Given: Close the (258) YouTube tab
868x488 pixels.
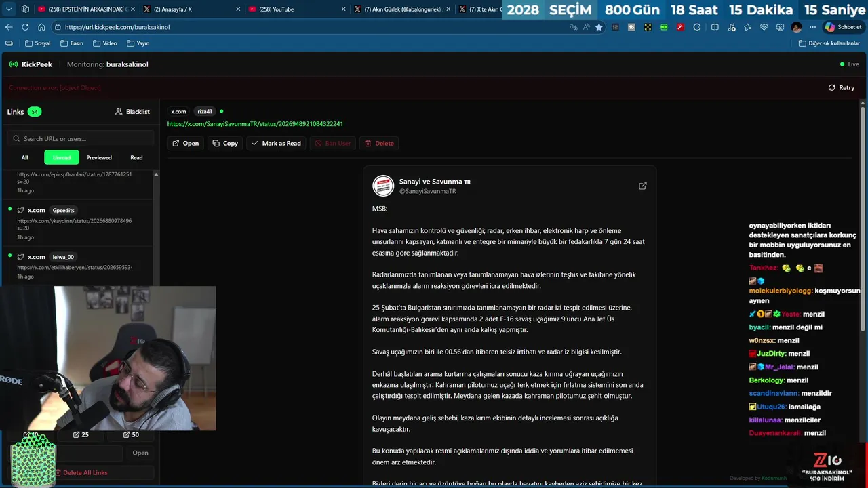Looking at the screenshot, I should 343,9.
